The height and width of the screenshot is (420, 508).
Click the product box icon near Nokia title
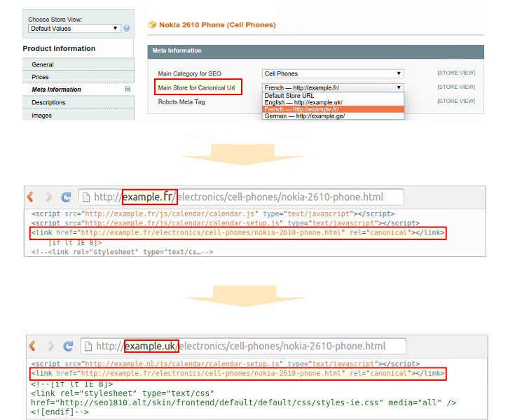point(152,24)
